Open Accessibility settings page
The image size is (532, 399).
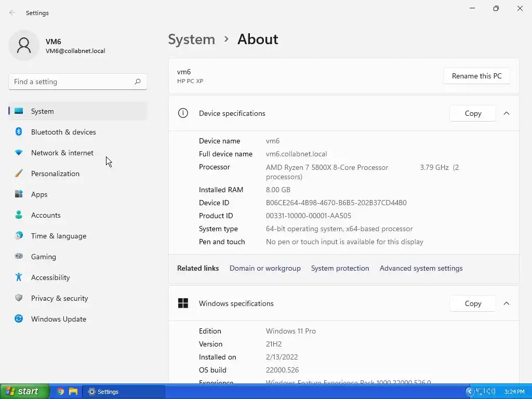tap(78, 277)
